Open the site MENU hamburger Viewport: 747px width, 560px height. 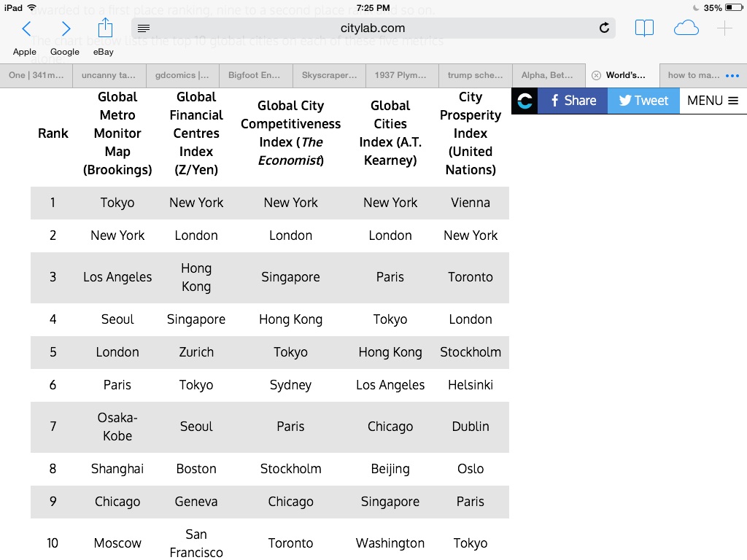click(x=713, y=101)
